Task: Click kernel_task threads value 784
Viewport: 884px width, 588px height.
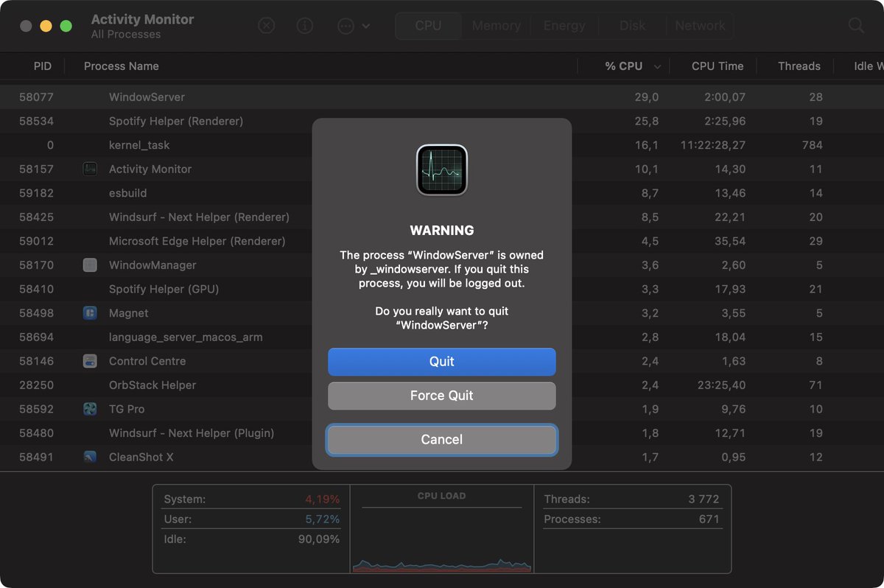Action: coord(812,145)
